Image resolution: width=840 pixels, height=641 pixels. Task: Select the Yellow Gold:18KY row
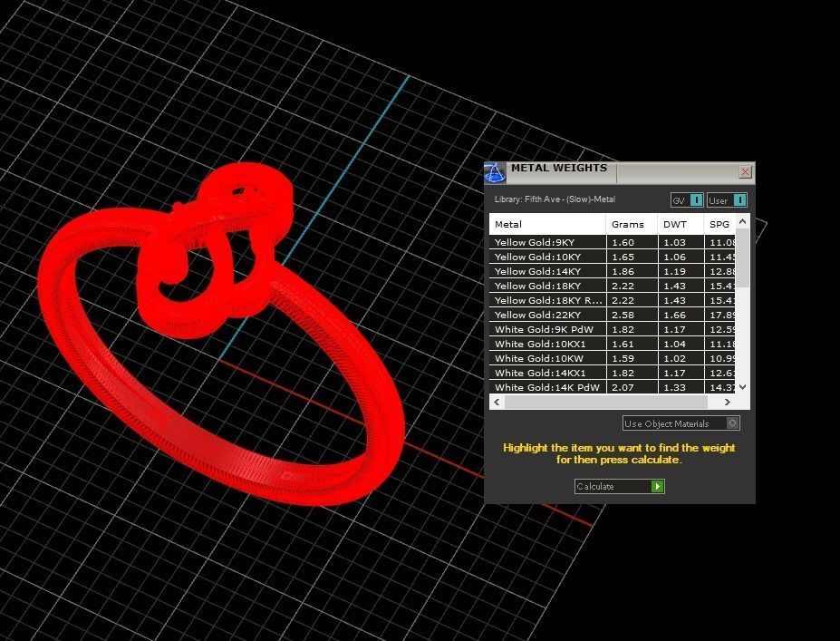click(x=613, y=286)
